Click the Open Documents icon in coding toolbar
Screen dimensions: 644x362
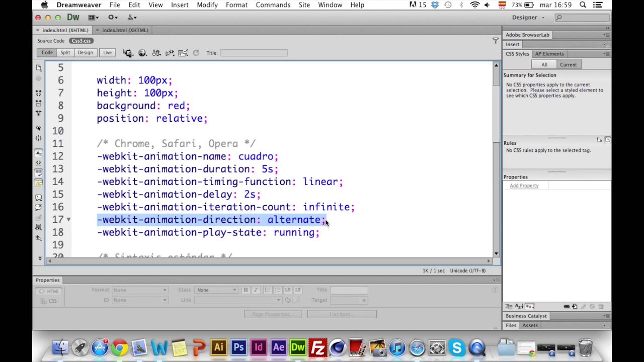[39, 68]
